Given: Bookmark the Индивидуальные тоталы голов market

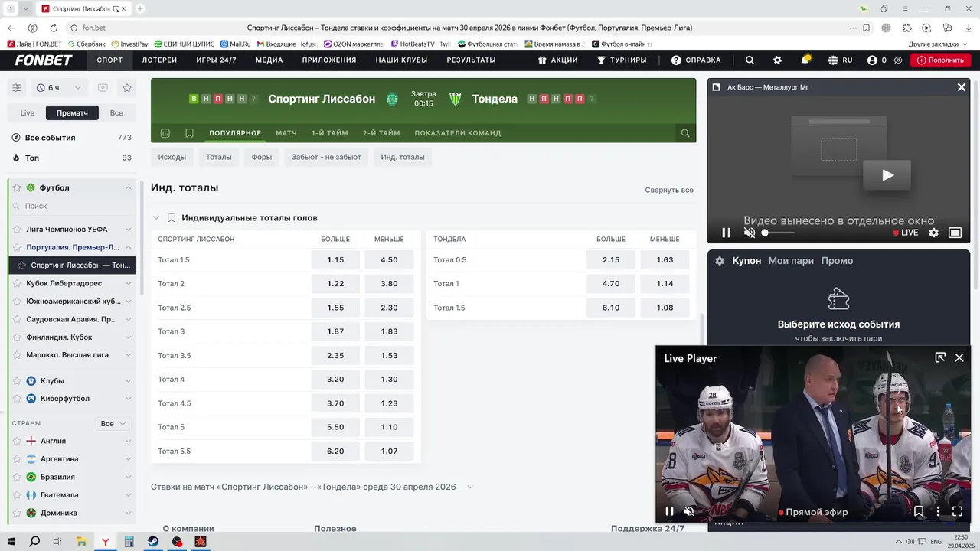Looking at the screenshot, I should (171, 218).
